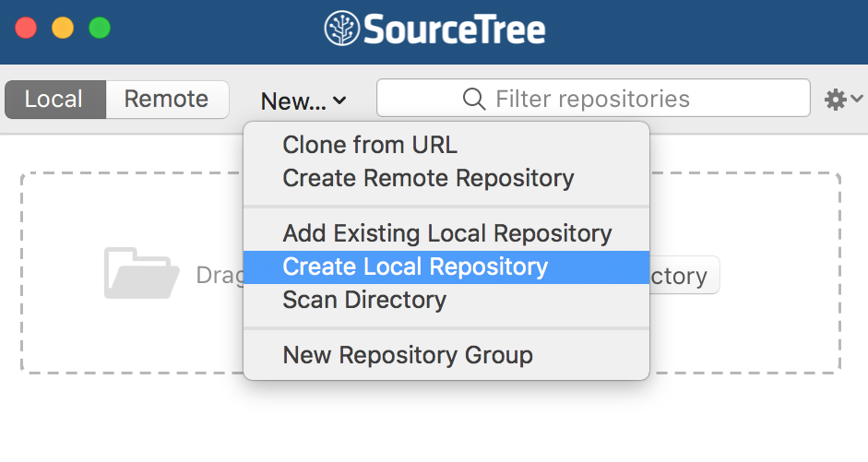The image size is (868, 462).
Task: Choose Scan Directory from the menu
Action: [364, 300]
